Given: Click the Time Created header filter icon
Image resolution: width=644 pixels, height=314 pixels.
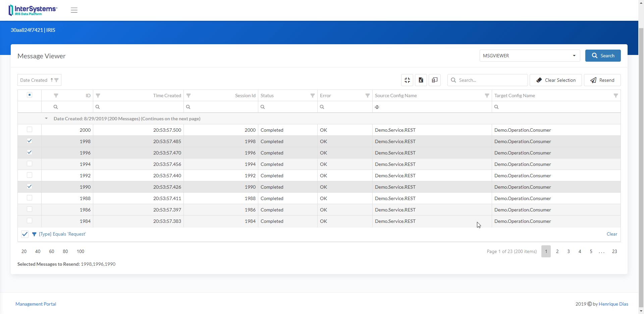Looking at the screenshot, I should [98, 96].
